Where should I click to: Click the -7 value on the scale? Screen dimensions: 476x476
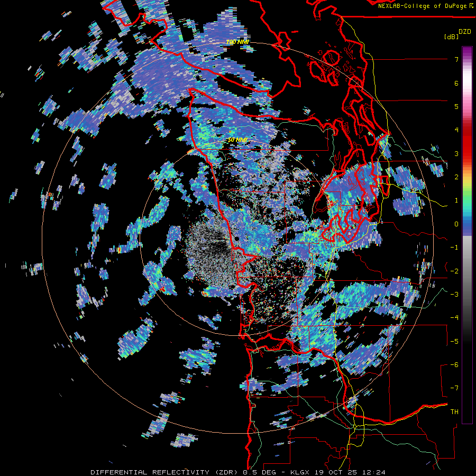click(x=454, y=388)
